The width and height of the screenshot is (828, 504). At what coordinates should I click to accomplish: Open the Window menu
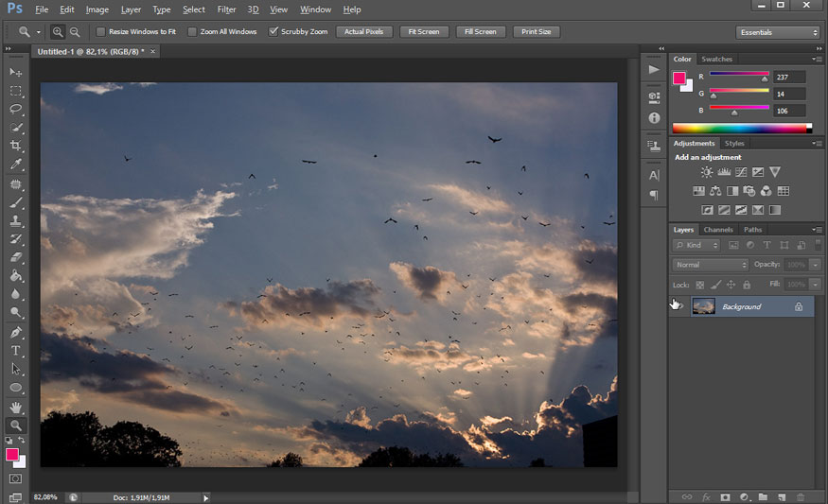(x=315, y=9)
